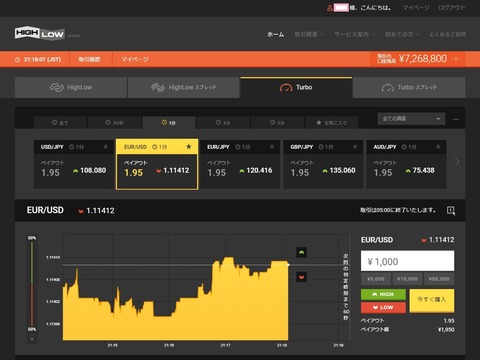This screenshot has width=480, height=360.
Task: Favorite EUR/JPY with its star
Action: (272, 147)
